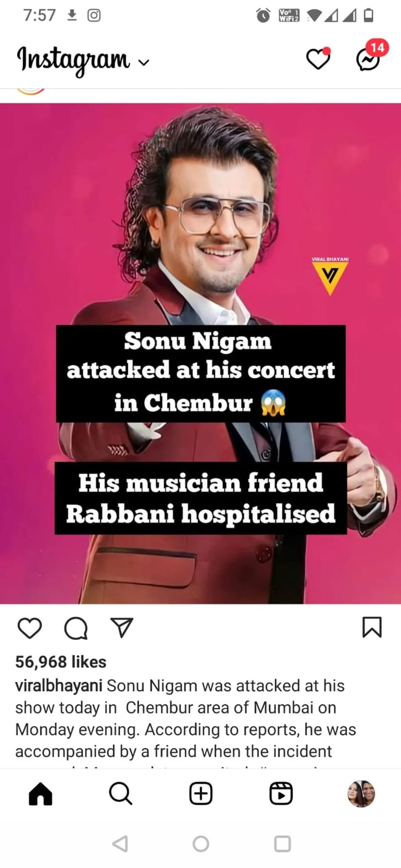Create a new post with plus icon
This screenshot has width=401, height=868.
coord(201,794)
